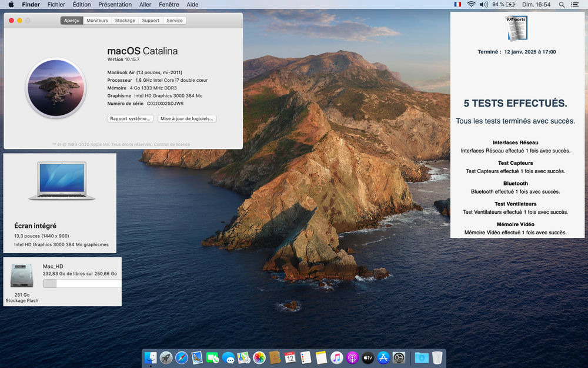Open the Wi-Fi status menu
Viewport: 588px width, 368px height.
pos(471,4)
